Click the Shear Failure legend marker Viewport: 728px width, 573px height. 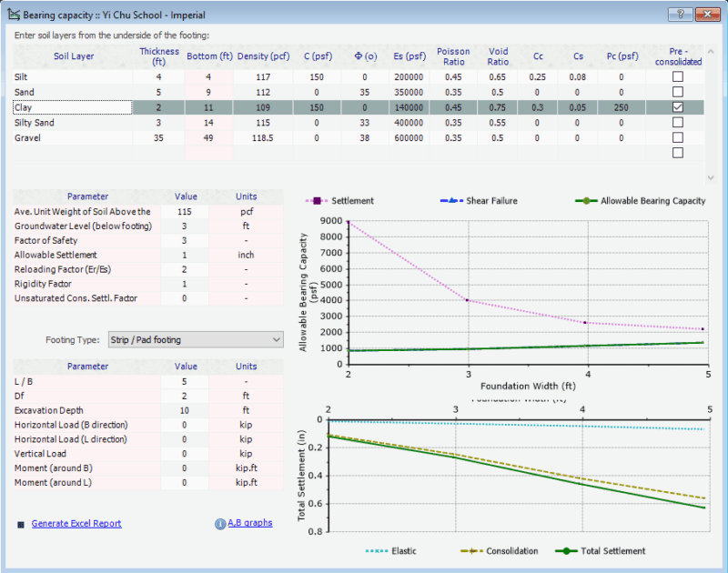click(x=451, y=201)
